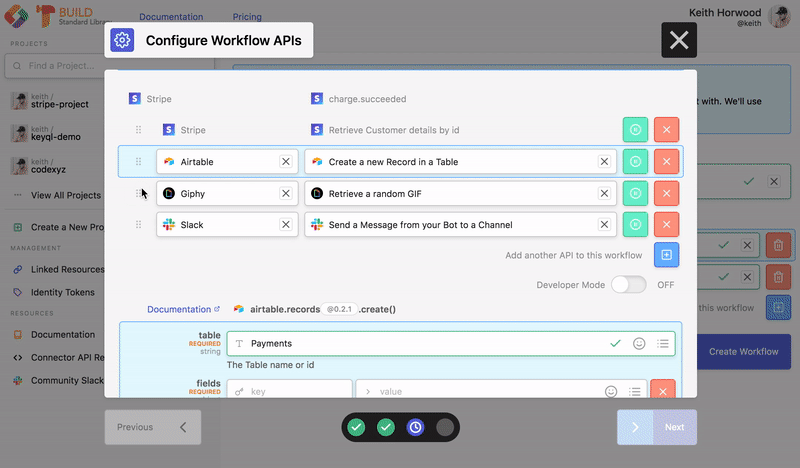Open Linked Resources in sidebar

pos(58,269)
